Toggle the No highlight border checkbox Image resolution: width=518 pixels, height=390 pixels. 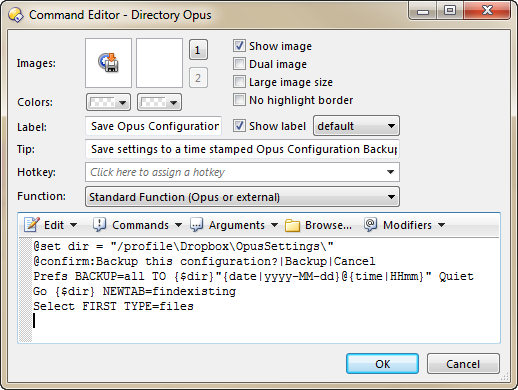pyautogui.click(x=239, y=100)
